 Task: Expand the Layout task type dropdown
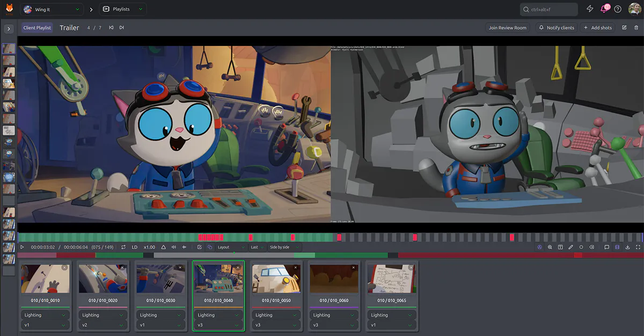(x=231, y=247)
